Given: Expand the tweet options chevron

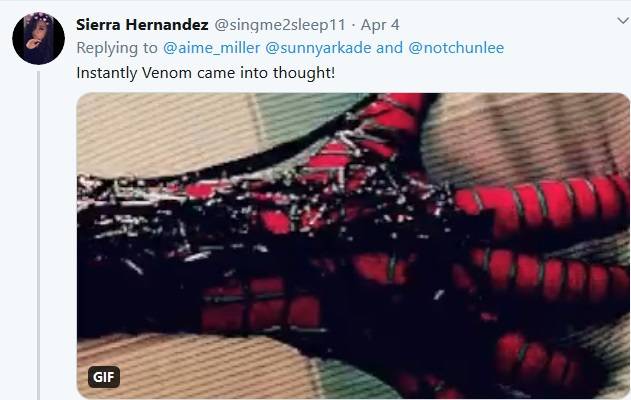Looking at the screenshot, I should [x=624, y=20].
